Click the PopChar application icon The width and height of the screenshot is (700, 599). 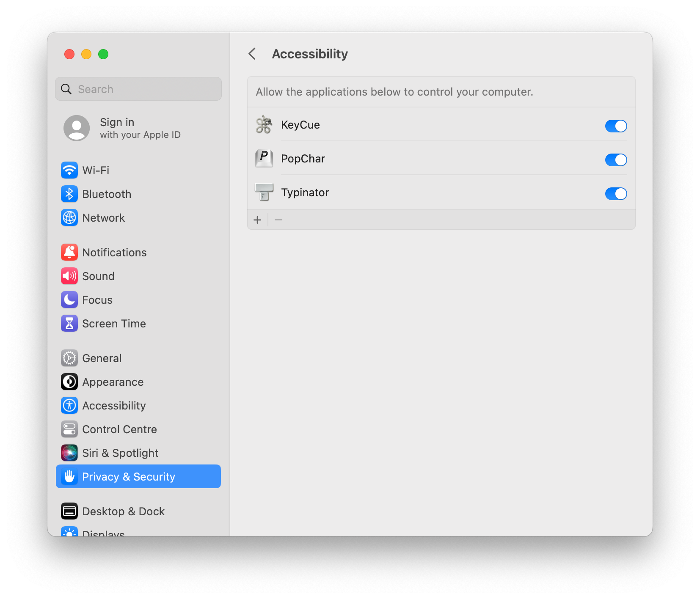tap(264, 158)
